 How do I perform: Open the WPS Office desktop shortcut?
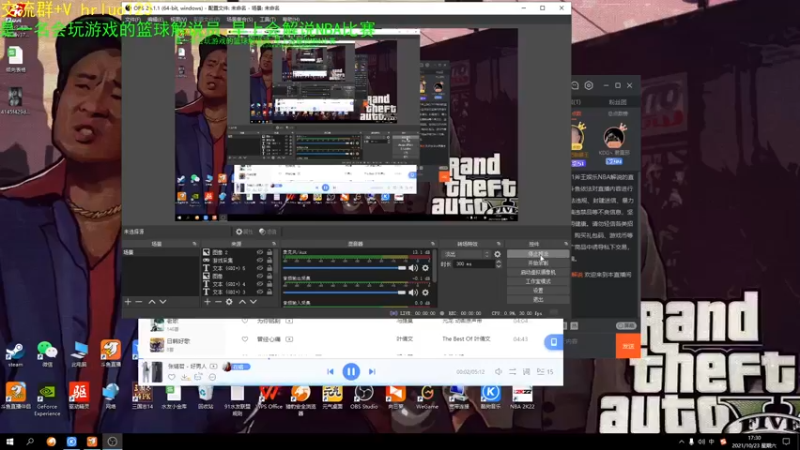pos(269,397)
